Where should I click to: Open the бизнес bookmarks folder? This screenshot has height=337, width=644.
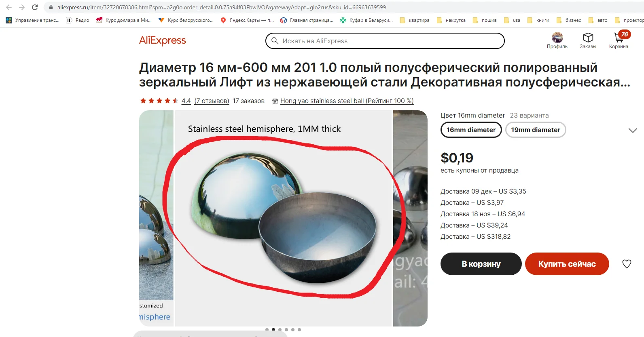pyautogui.click(x=569, y=20)
